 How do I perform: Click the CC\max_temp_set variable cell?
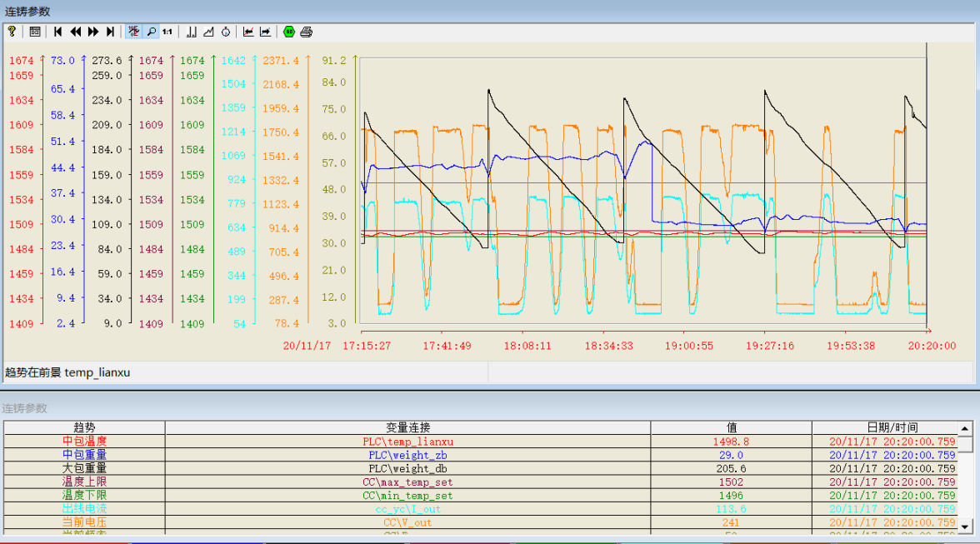click(407, 482)
